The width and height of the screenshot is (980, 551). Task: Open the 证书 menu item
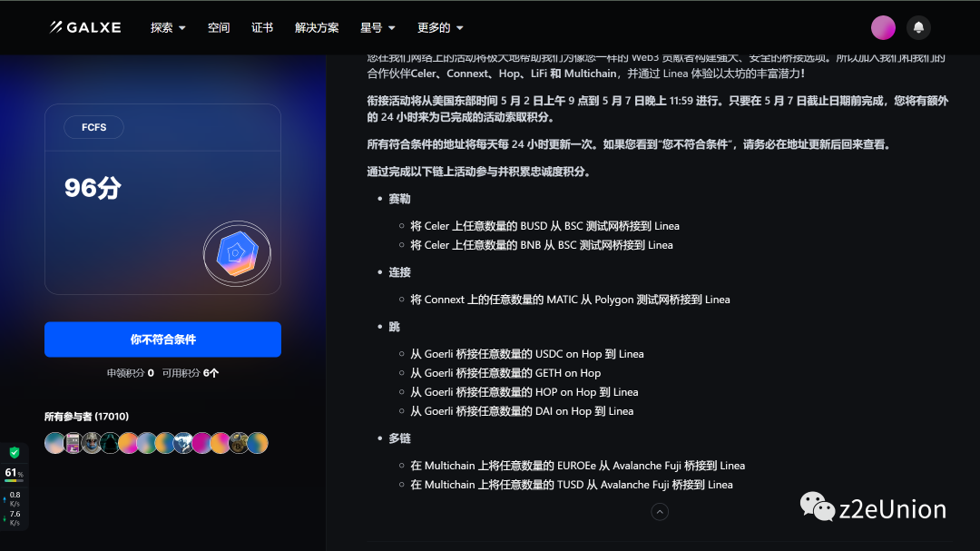pos(262,27)
